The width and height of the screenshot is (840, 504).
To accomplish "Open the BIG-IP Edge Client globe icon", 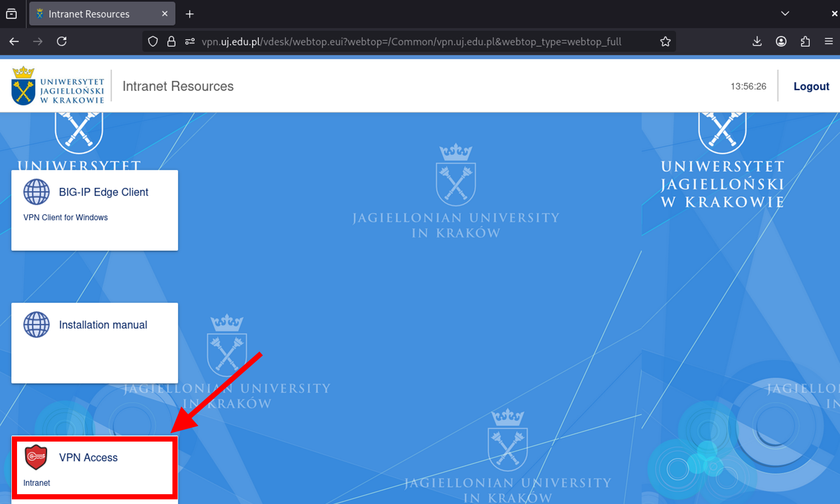I will click(x=36, y=192).
